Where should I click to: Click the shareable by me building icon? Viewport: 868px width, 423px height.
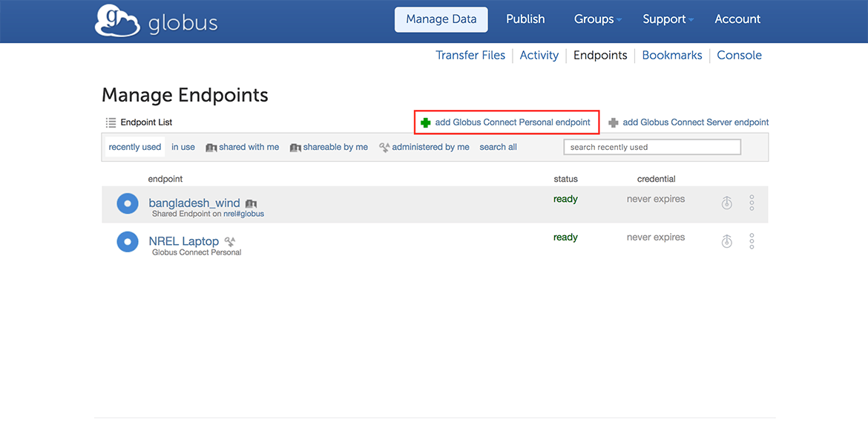coord(295,147)
